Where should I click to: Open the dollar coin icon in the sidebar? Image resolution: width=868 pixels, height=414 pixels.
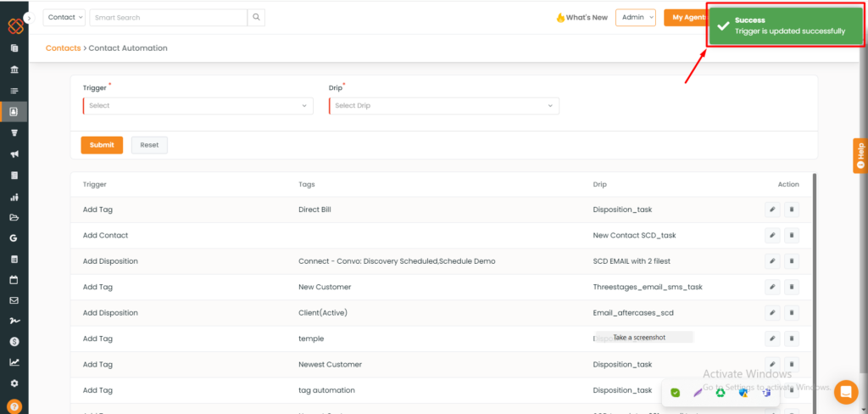click(x=14, y=342)
